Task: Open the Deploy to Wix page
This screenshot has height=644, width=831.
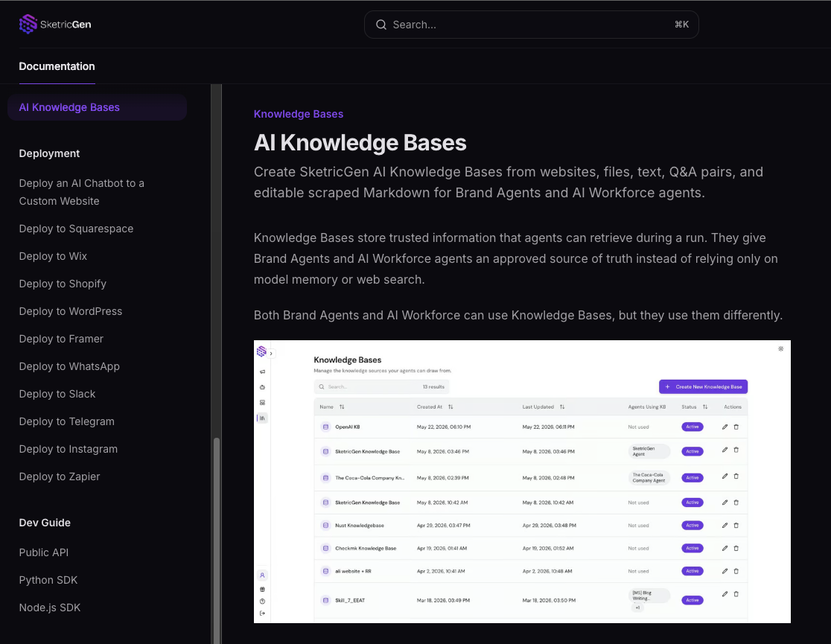Action: pyautogui.click(x=53, y=256)
